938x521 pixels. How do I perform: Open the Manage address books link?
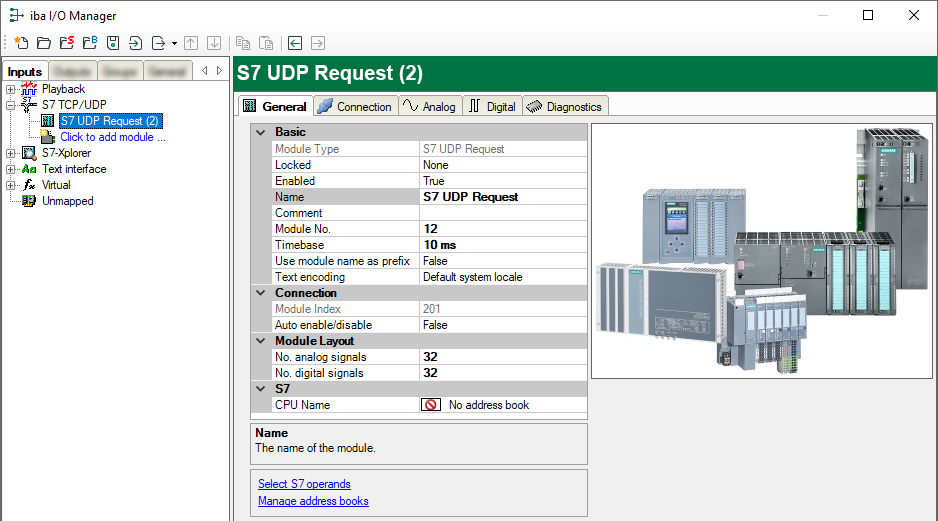313,501
